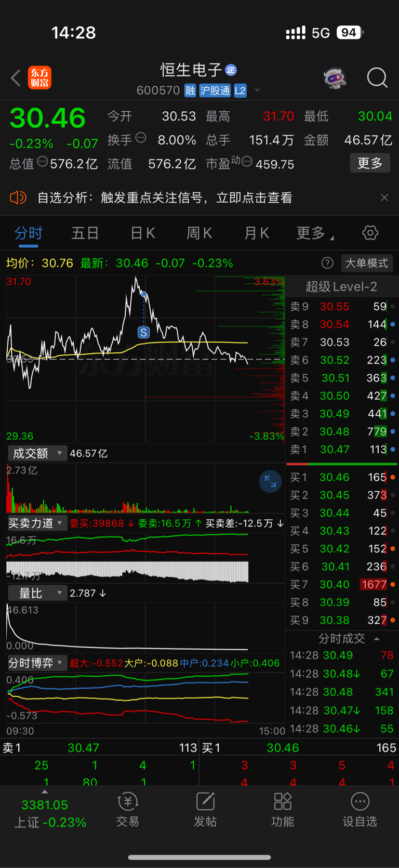The image size is (399, 868).
Task: Switch to 日K chart tab
Action: pos(143,233)
